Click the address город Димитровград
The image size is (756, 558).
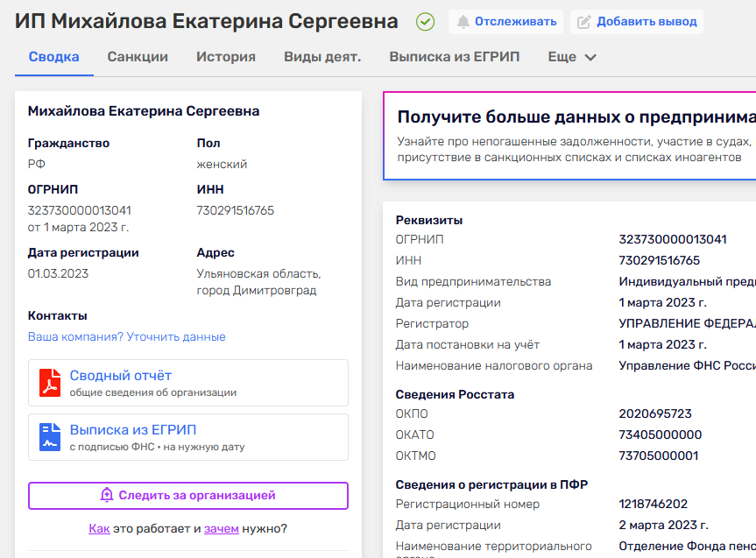click(x=257, y=290)
